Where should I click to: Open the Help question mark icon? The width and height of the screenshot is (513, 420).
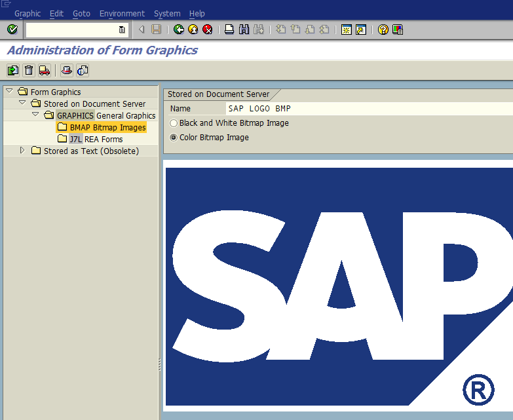coord(383,29)
